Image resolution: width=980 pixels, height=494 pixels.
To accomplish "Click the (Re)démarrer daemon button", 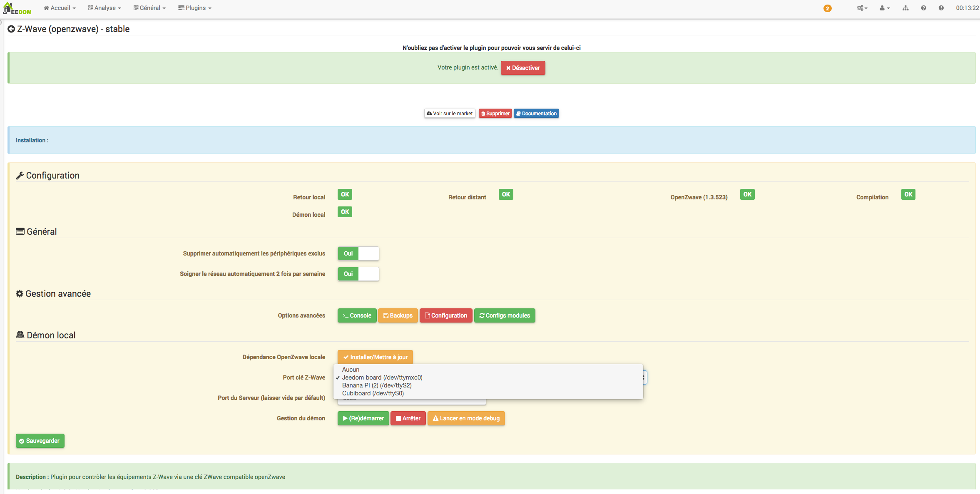I will tap(363, 418).
